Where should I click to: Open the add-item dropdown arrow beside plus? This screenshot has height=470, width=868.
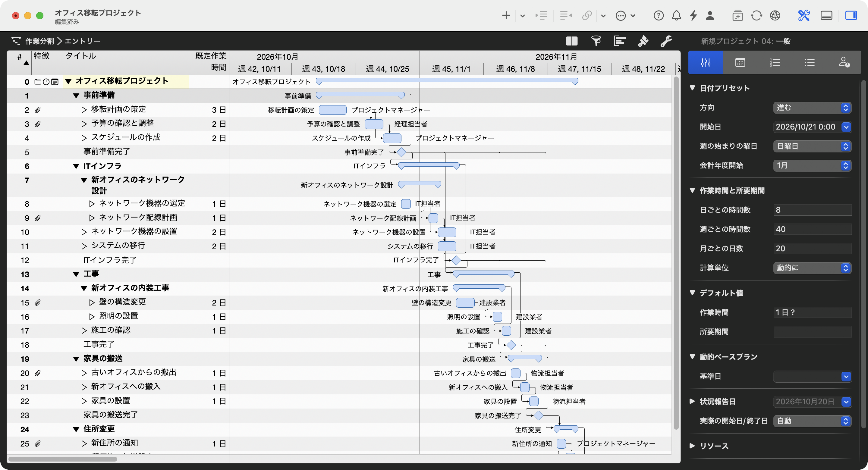pos(522,16)
